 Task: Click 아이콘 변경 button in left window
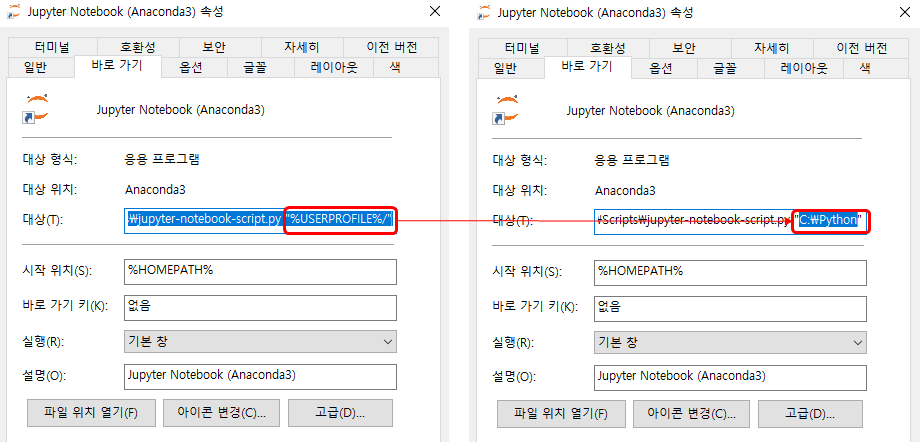click(x=221, y=413)
